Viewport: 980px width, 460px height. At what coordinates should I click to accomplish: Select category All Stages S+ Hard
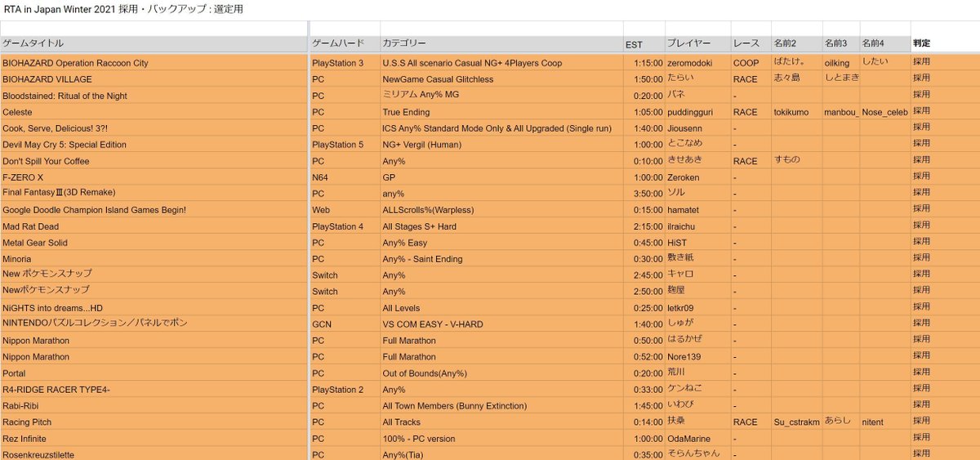coord(501,226)
